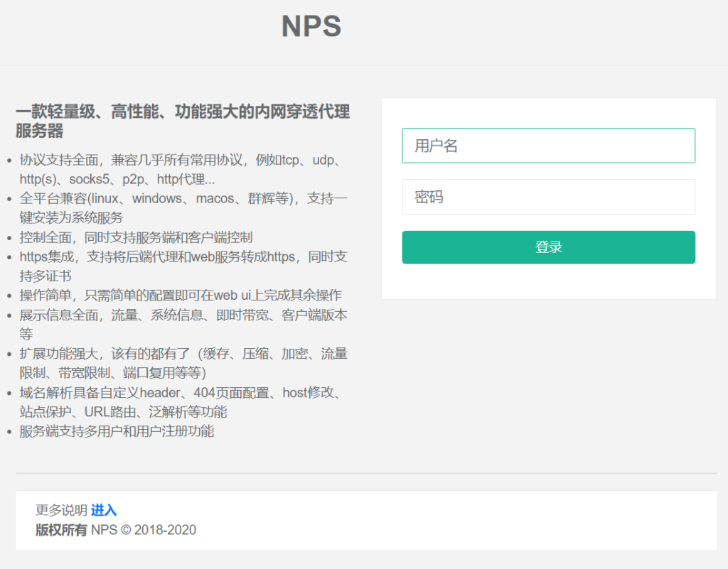Click the bullet starting with 操作简单
Image resolution: width=728 pixels, height=569 pixels.
click(x=181, y=296)
